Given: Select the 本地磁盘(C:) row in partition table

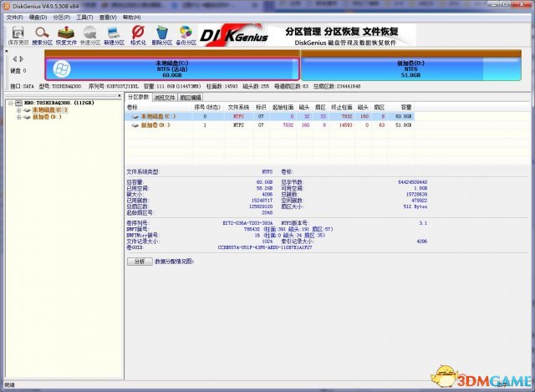Looking at the screenshot, I should tap(269, 117).
